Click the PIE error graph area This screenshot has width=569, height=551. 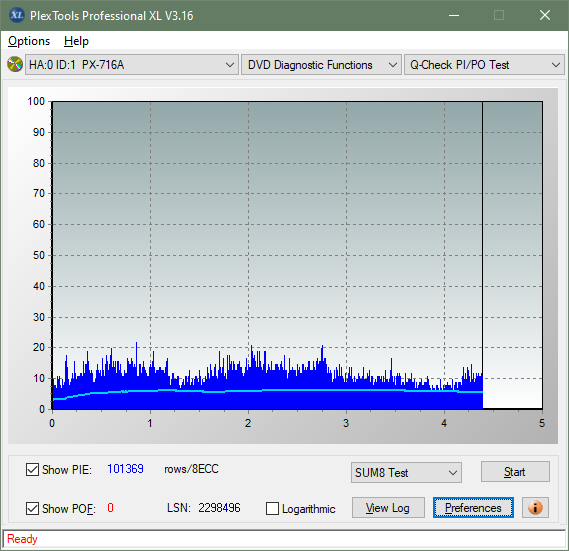tap(297, 255)
